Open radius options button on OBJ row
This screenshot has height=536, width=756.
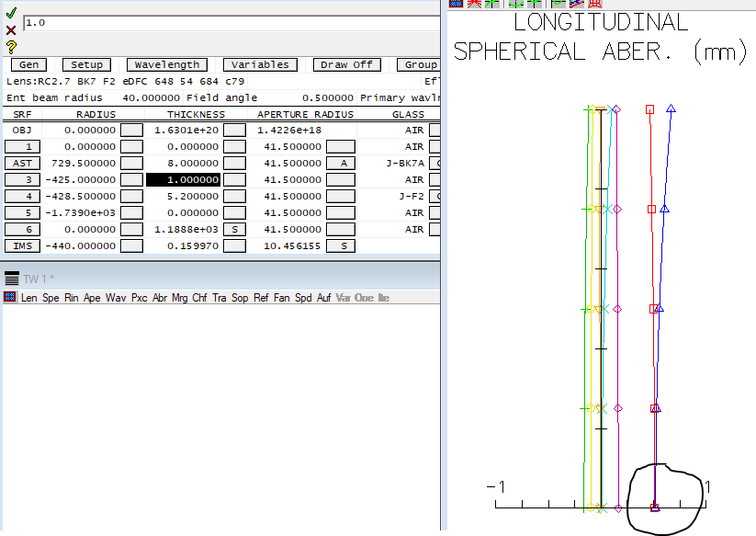click(x=131, y=131)
